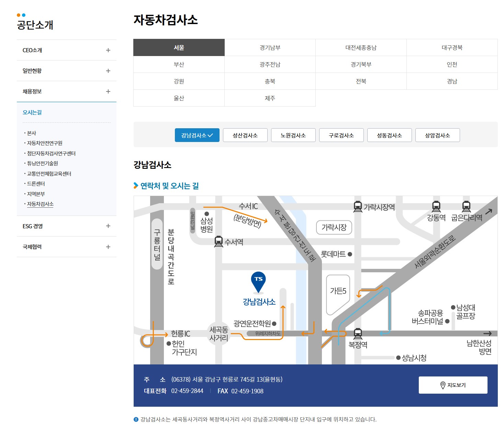Click the 가락시장역 train station icon
The image size is (504, 427).
(358, 207)
